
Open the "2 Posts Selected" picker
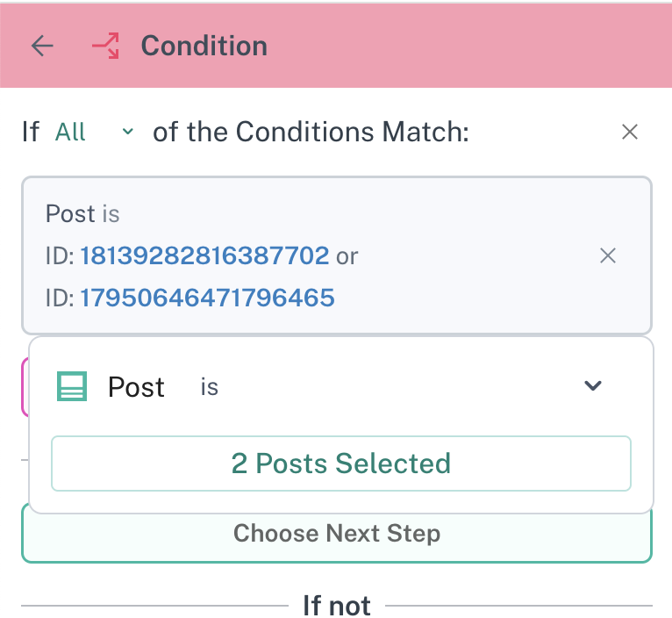tap(340, 463)
